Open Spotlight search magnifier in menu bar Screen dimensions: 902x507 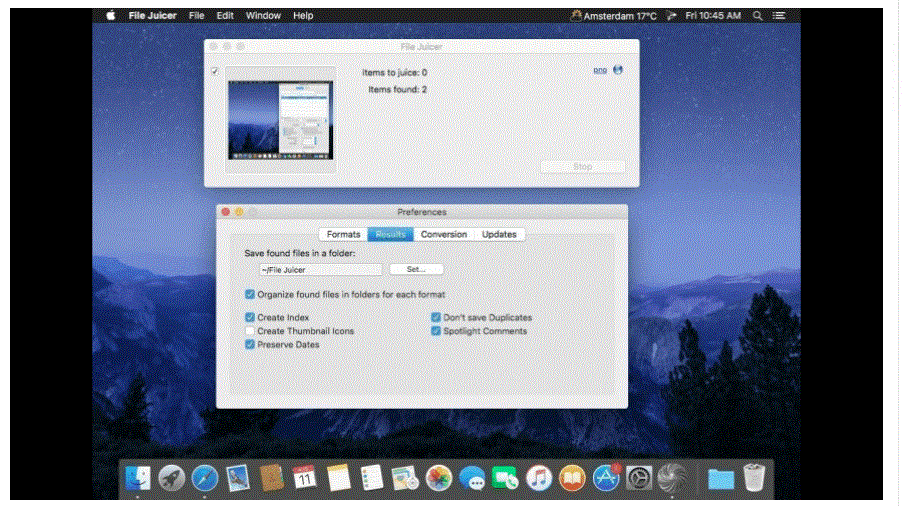tap(758, 16)
